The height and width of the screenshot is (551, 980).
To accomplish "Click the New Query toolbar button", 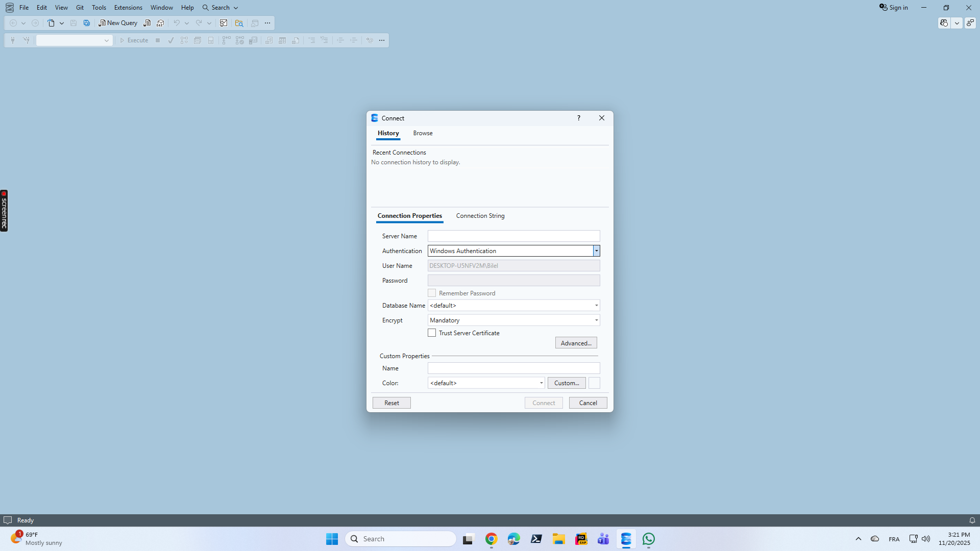I will click(x=117, y=23).
